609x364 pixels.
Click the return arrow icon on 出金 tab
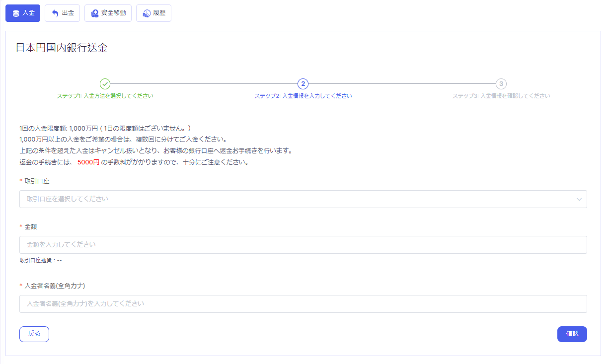(55, 13)
